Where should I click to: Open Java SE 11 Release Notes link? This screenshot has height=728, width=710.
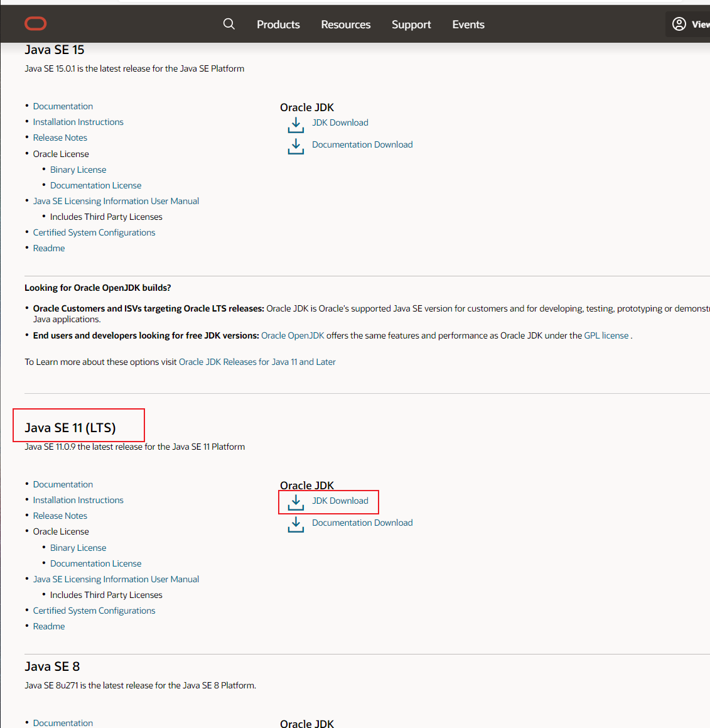coord(60,516)
